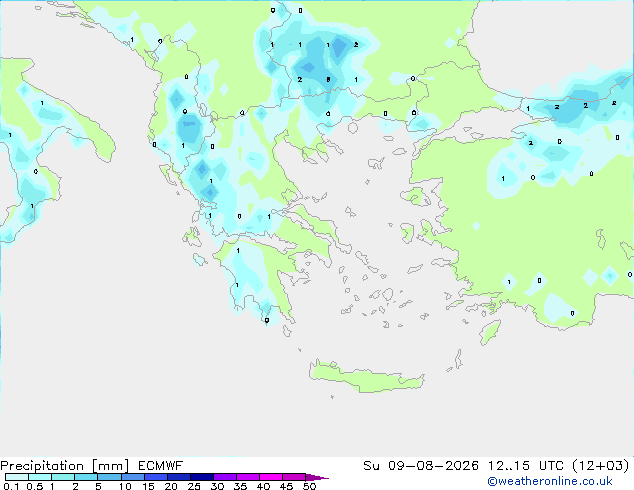Click the date 'Su 09-08-2026' text
This screenshot has width=634, height=490.
421,466
